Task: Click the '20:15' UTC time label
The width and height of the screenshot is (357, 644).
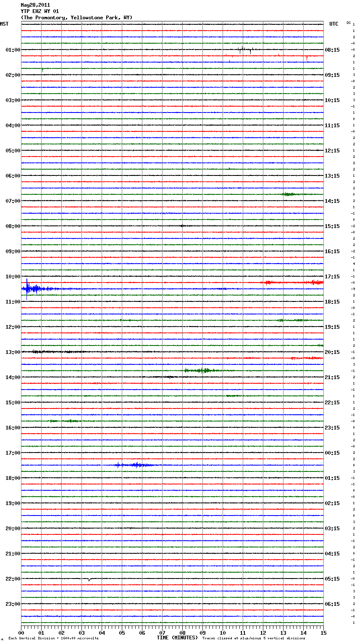Action: [x=332, y=352]
